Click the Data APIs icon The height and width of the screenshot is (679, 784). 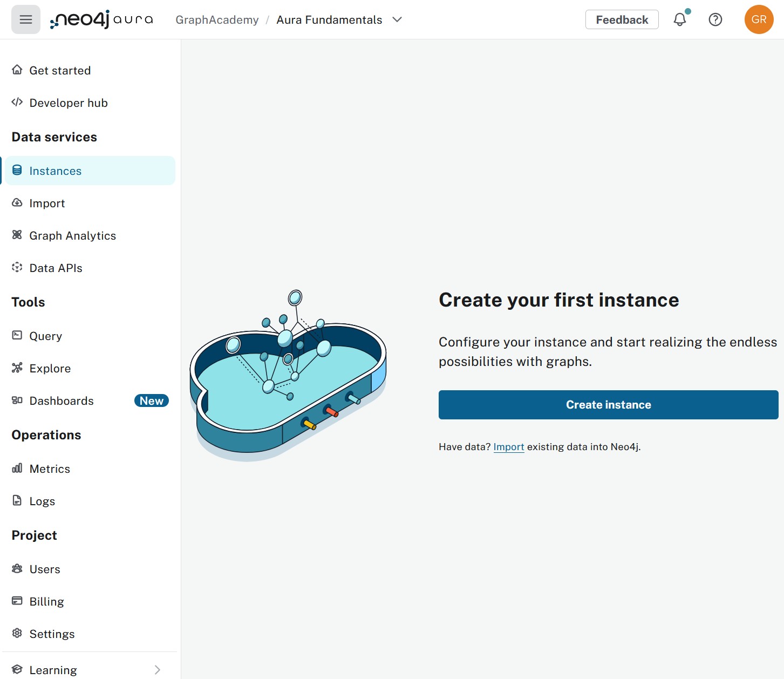point(17,267)
